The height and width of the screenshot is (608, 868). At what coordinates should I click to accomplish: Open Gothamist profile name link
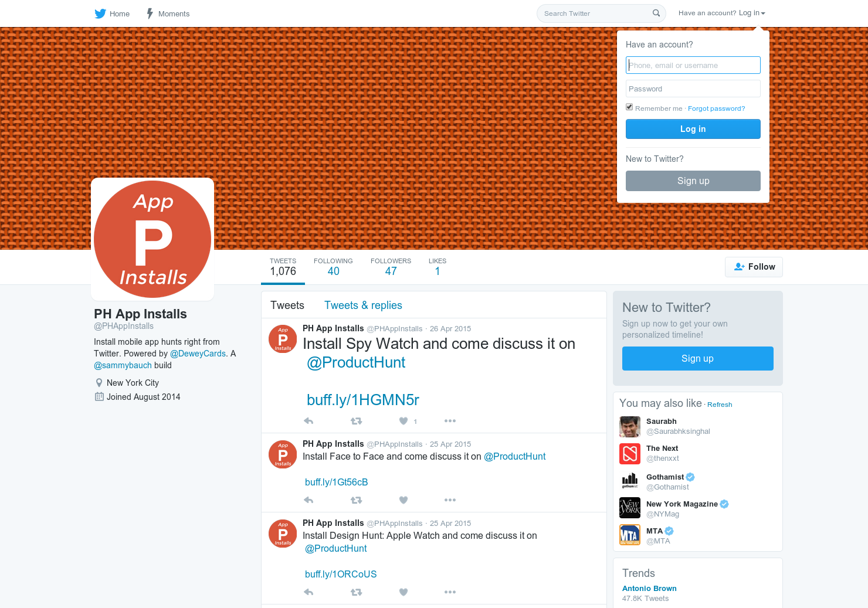[665, 477]
